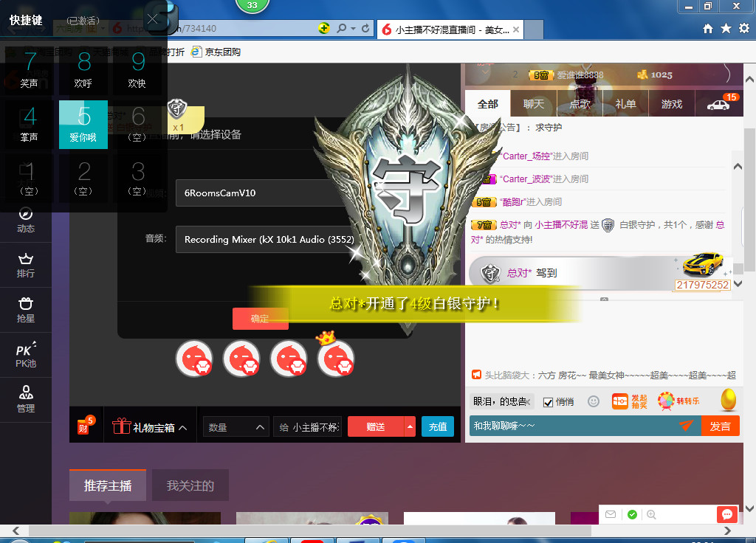756x543 pixels.
Task: Switch to the 点歌 tab
Action: click(x=580, y=103)
